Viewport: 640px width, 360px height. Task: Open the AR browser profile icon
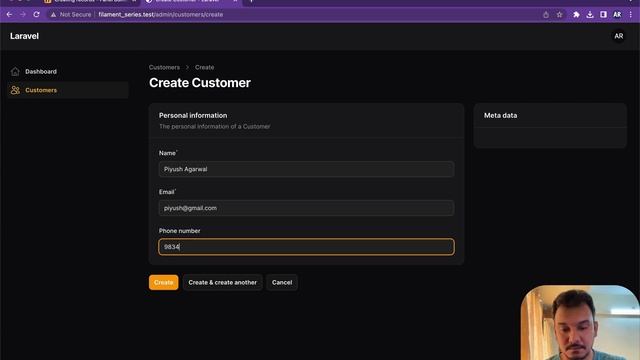[x=617, y=14]
